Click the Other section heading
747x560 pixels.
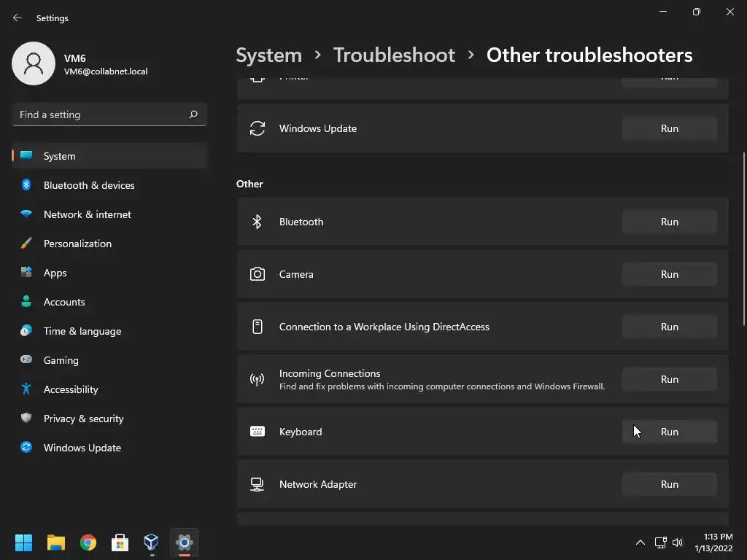(x=249, y=184)
